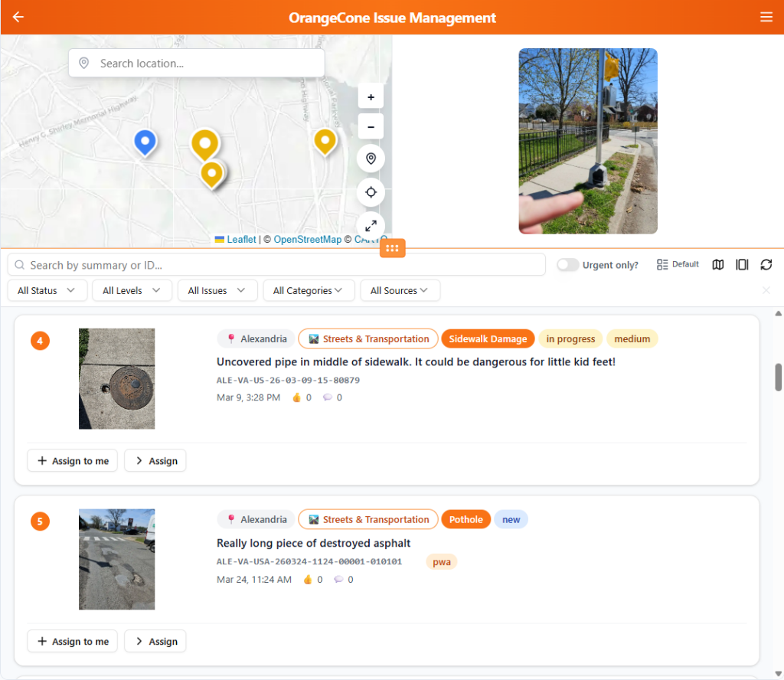Click the in progress status badge
This screenshot has width=784, height=680.
[570, 338]
